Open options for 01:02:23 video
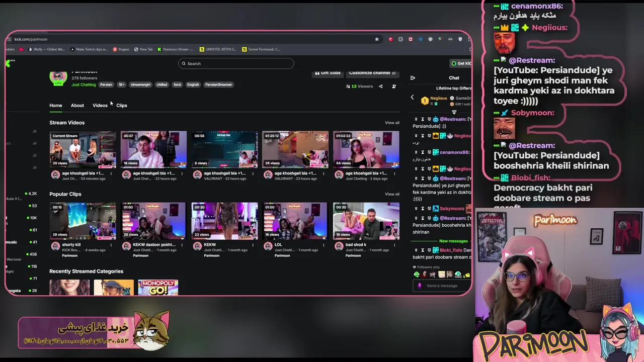This screenshot has height=362, width=644. coord(395,173)
